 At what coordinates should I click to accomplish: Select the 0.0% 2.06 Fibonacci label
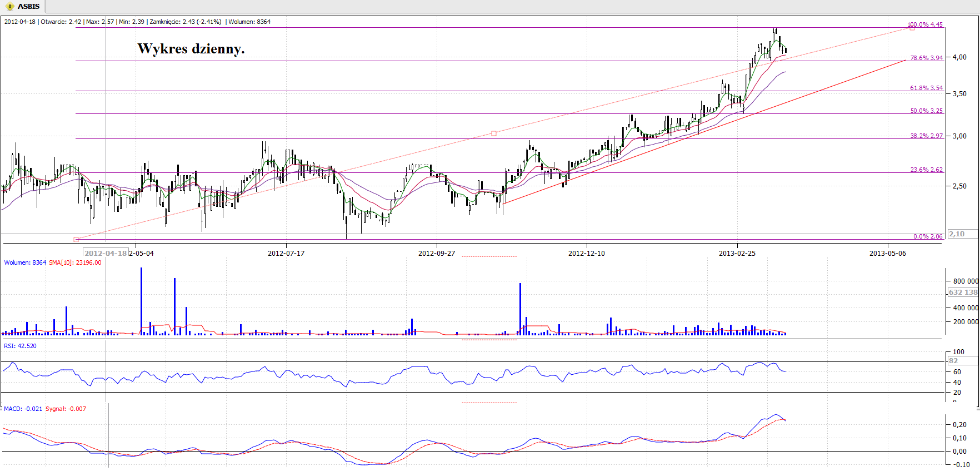(928, 236)
